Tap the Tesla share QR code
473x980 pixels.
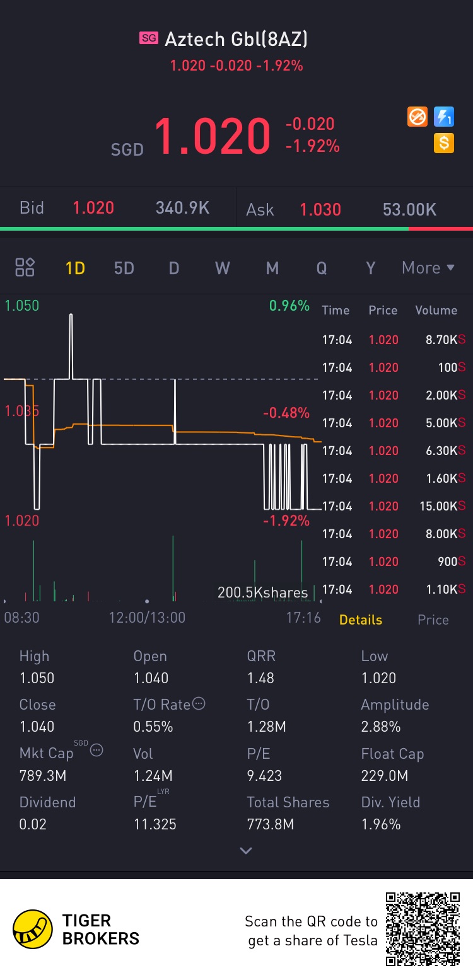point(423,929)
